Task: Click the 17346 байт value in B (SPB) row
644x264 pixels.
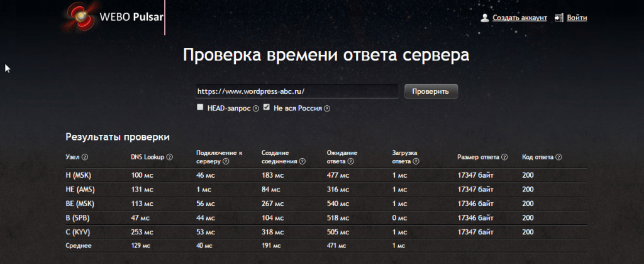Action: pos(475,217)
